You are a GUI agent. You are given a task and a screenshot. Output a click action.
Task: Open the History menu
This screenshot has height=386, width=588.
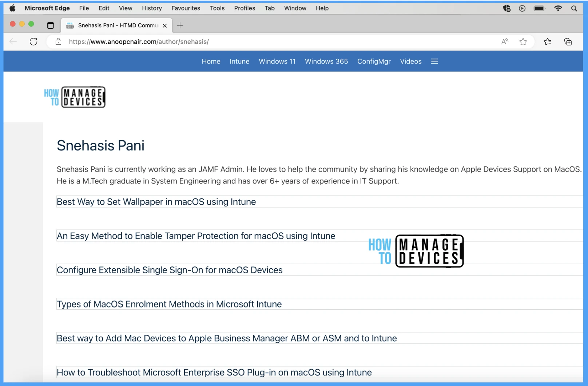click(152, 8)
